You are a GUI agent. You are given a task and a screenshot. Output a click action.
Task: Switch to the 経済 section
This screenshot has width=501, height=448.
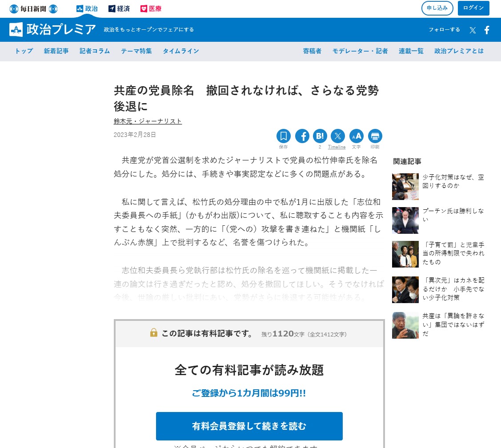119,8
